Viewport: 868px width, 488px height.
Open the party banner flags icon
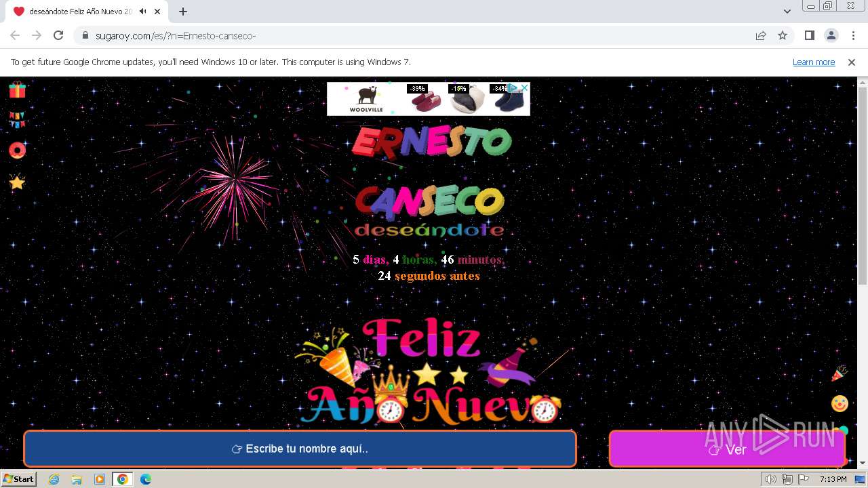(17, 120)
